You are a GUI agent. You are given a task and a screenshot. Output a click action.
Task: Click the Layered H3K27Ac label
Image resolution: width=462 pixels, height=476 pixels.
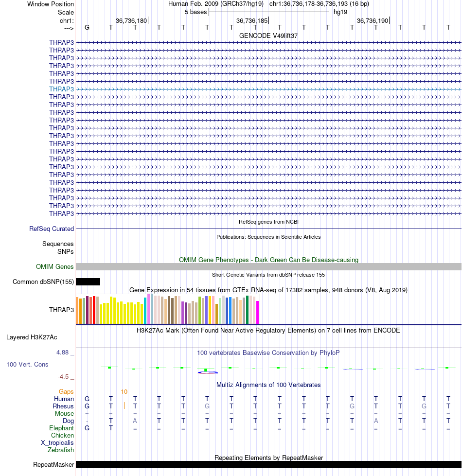tap(32, 337)
